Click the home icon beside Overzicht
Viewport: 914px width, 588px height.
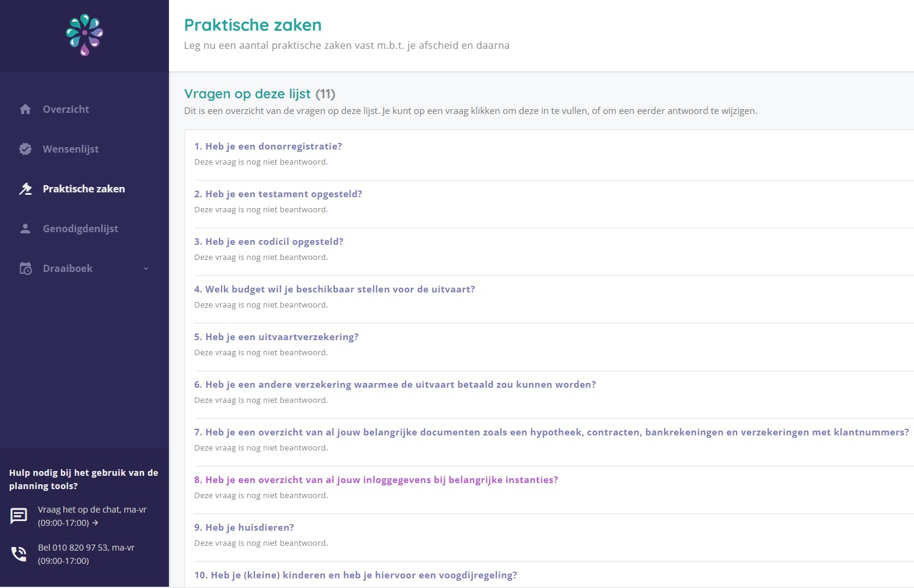click(x=25, y=109)
